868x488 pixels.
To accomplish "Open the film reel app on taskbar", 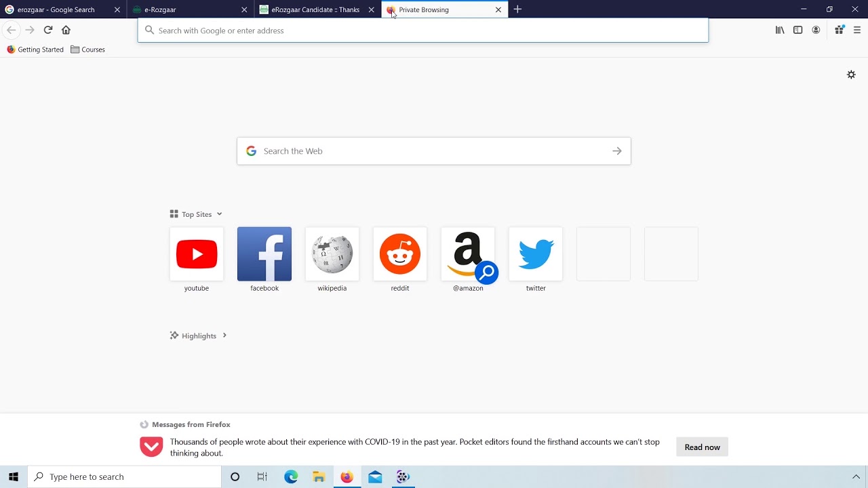I will coord(403,477).
